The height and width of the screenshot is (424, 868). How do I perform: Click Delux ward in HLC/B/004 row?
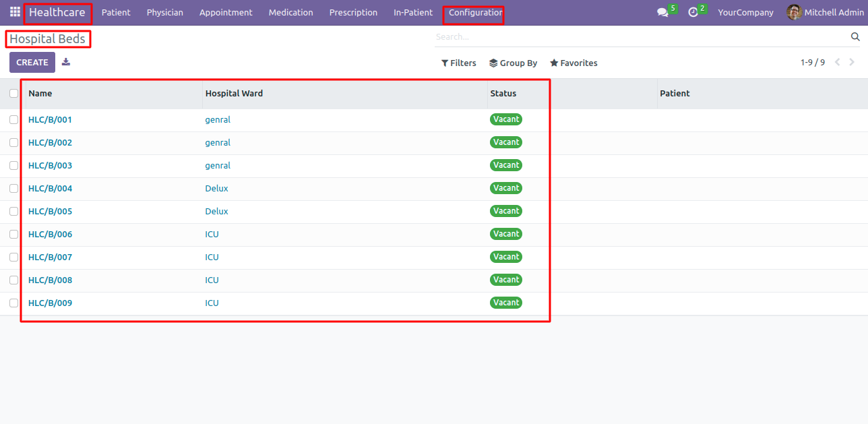pyautogui.click(x=216, y=189)
